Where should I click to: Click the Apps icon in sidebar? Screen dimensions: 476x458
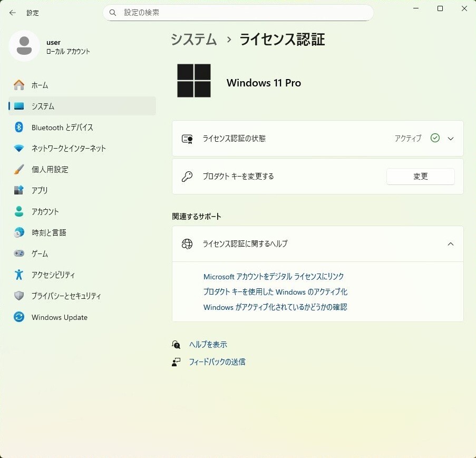[x=19, y=190]
